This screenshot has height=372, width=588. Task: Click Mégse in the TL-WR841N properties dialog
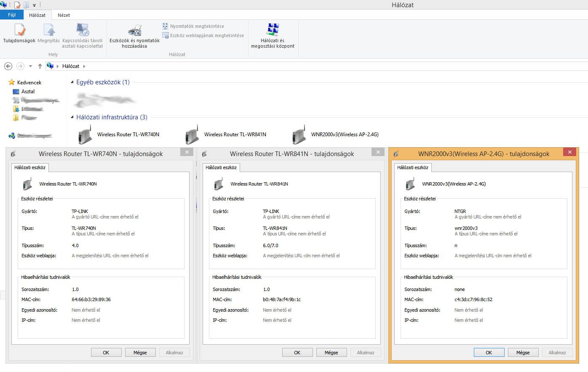pos(331,353)
